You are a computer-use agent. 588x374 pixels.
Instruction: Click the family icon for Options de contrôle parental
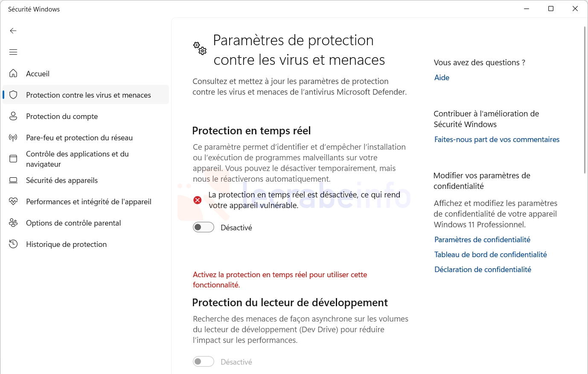13,223
